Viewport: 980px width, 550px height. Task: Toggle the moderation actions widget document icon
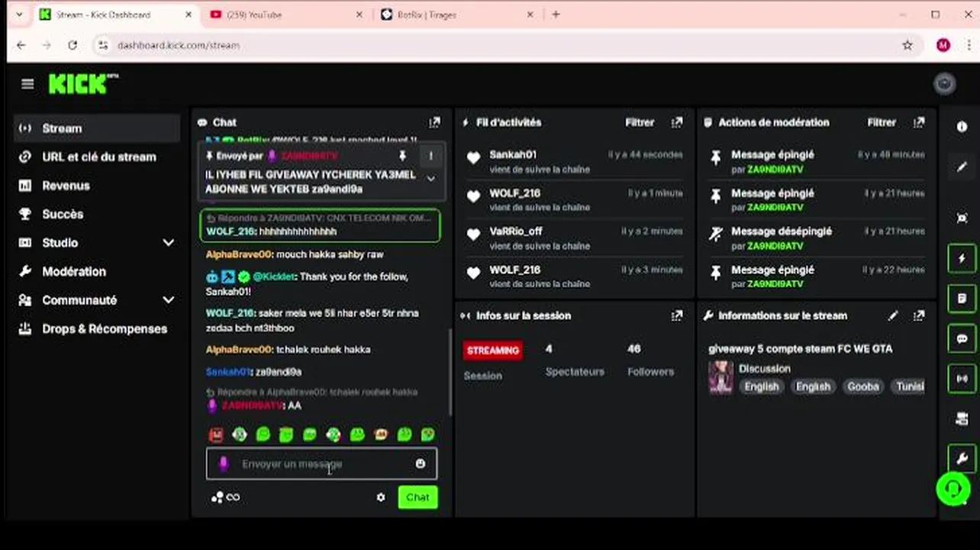[x=962, y=299]
